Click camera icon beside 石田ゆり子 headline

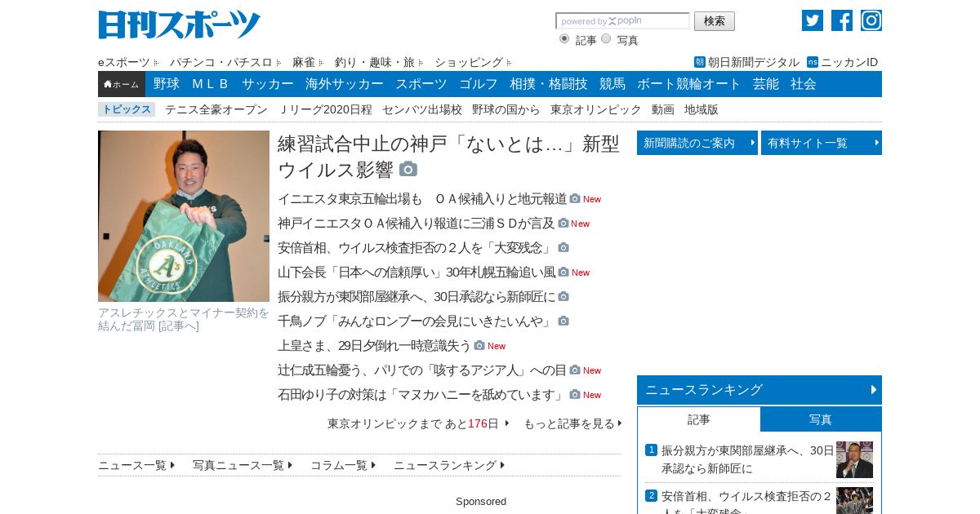click(575, 394)
